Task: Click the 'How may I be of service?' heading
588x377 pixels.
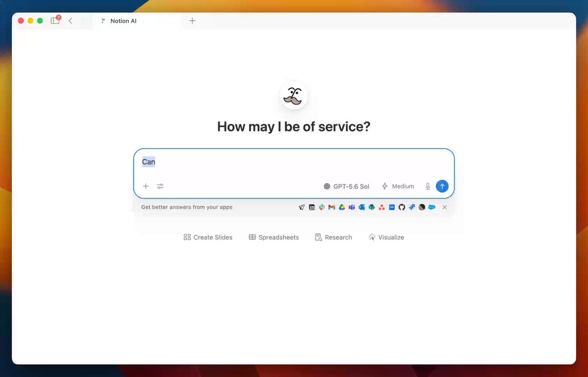Action: click(294, 127)
